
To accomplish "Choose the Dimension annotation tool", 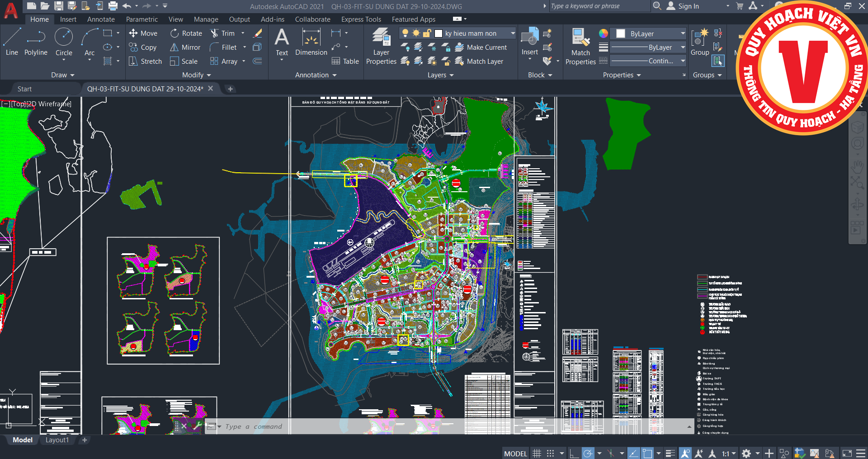I will point(311,42).
